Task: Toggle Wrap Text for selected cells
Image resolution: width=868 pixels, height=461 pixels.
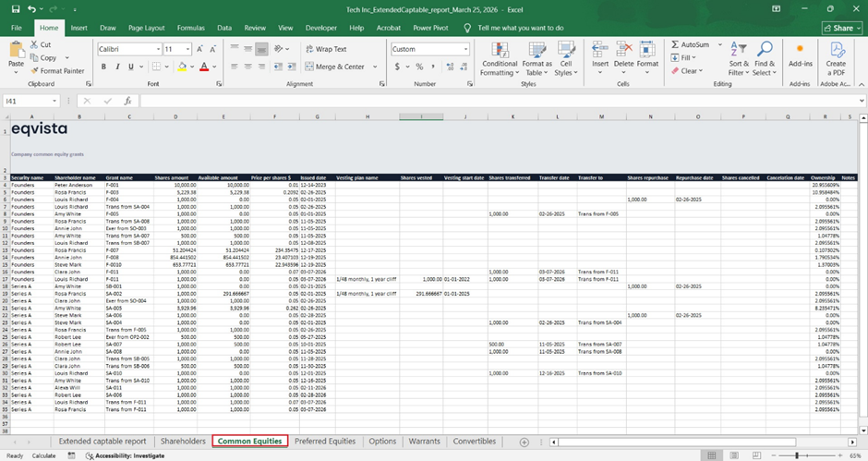Action: [x=325, y=49]
